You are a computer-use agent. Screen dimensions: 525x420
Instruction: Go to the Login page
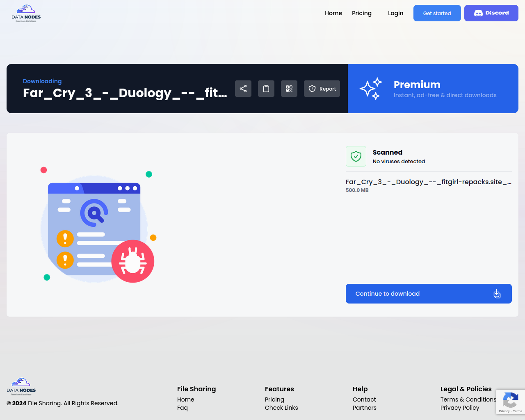[x=396, y=13]
